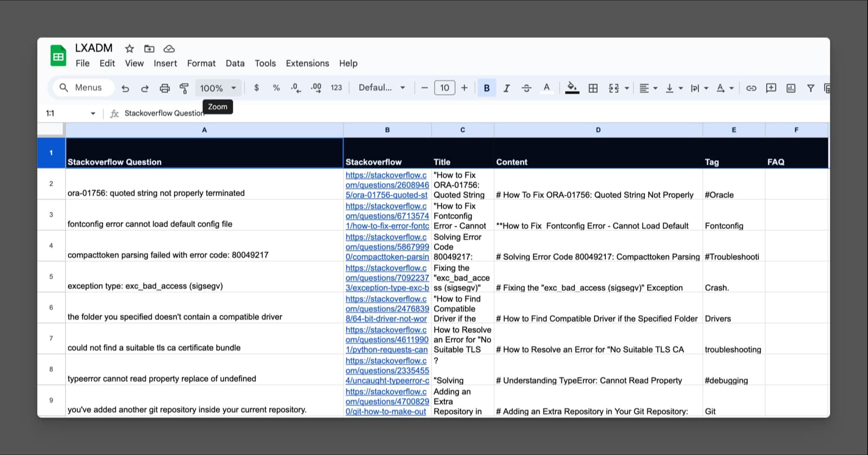Click the LXADM document title

coord(94,48)
